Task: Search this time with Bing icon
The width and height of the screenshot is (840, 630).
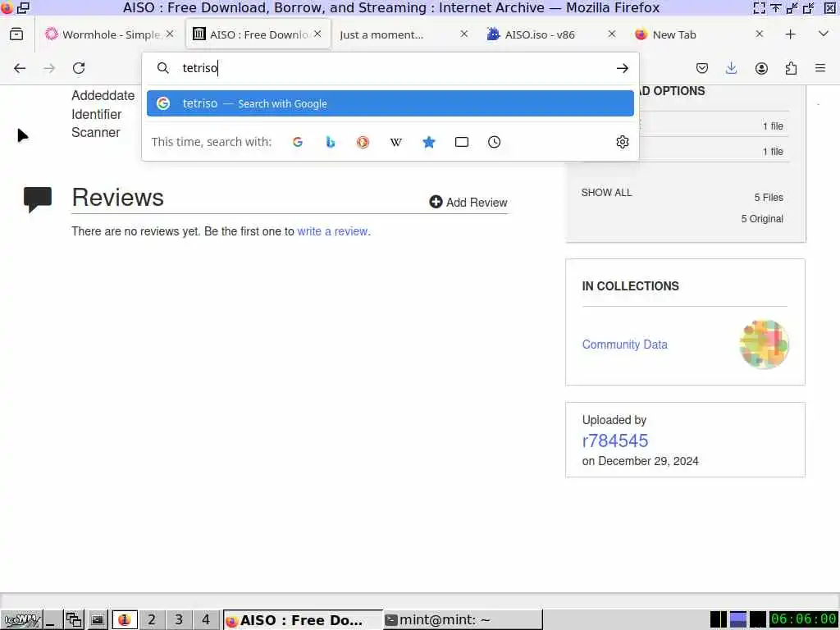Action: point(331,142)
